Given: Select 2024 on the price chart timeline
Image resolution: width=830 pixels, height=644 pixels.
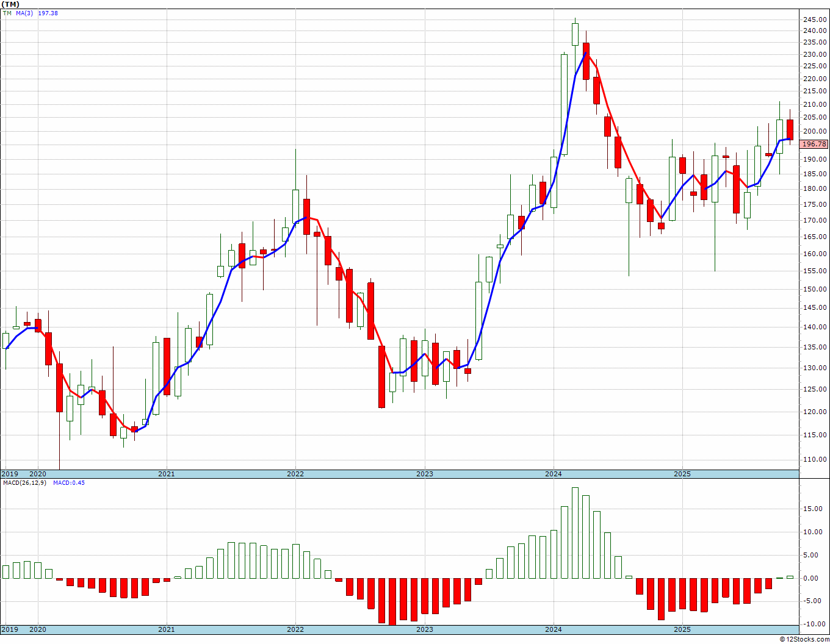Looking at the screenshot, I should click(554, 474).
